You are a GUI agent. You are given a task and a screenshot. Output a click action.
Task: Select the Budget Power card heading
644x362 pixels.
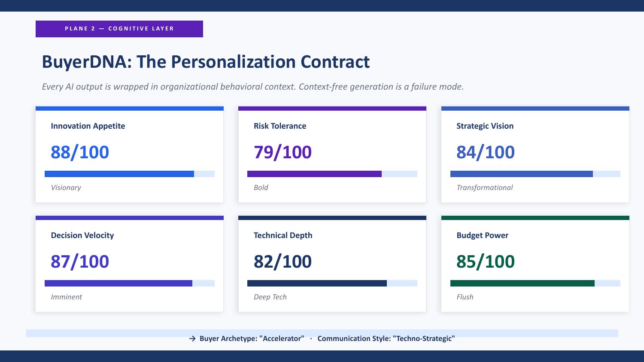pyautogui.click(x=483, y=235)
